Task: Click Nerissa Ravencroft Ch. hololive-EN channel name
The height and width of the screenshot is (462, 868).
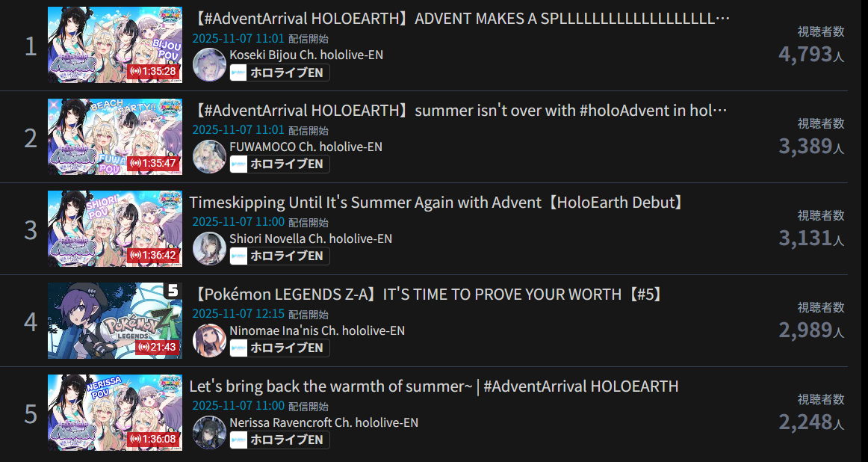Action: (324, 422)
